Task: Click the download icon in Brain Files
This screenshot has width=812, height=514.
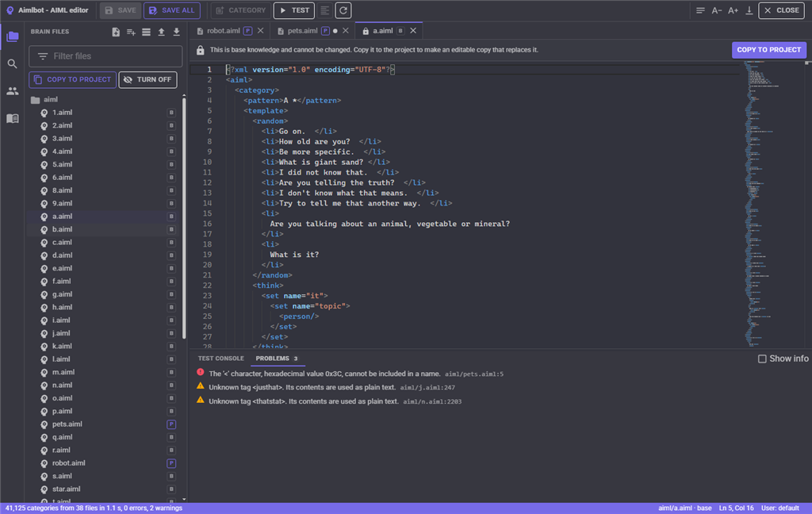Action: tap(177, 32)
